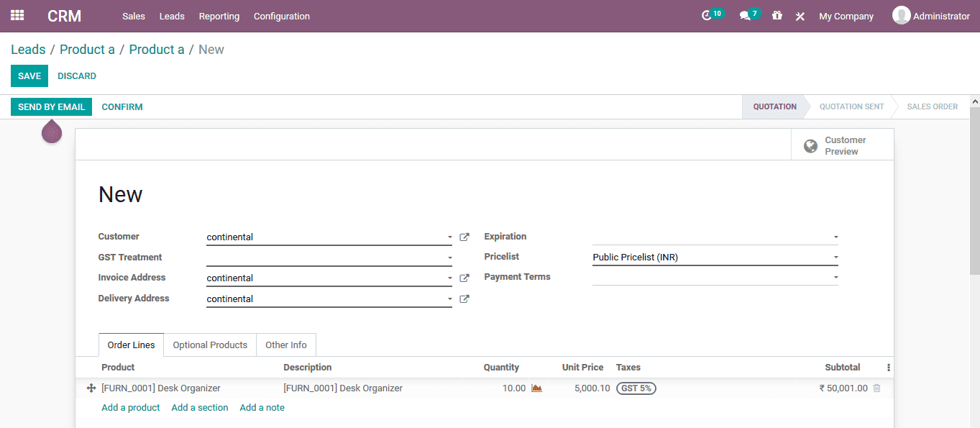Delete the Desk Organizer line with trash icon

[876, 388]
